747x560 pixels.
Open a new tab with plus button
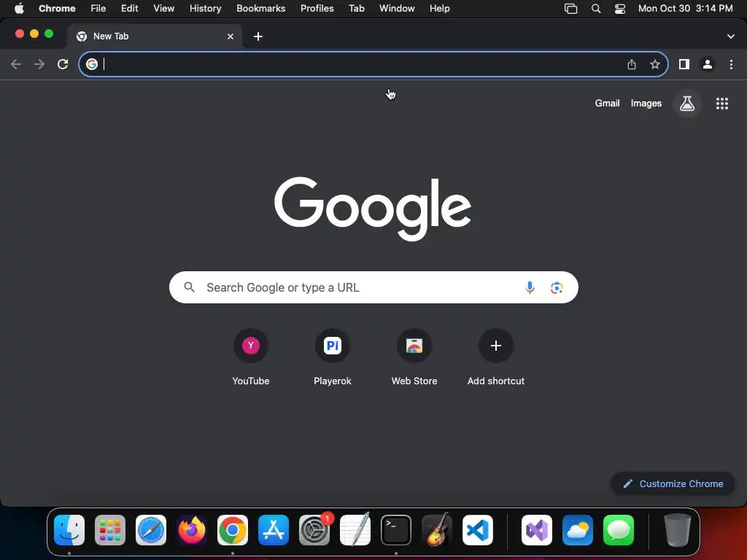(x=258, y=36)
